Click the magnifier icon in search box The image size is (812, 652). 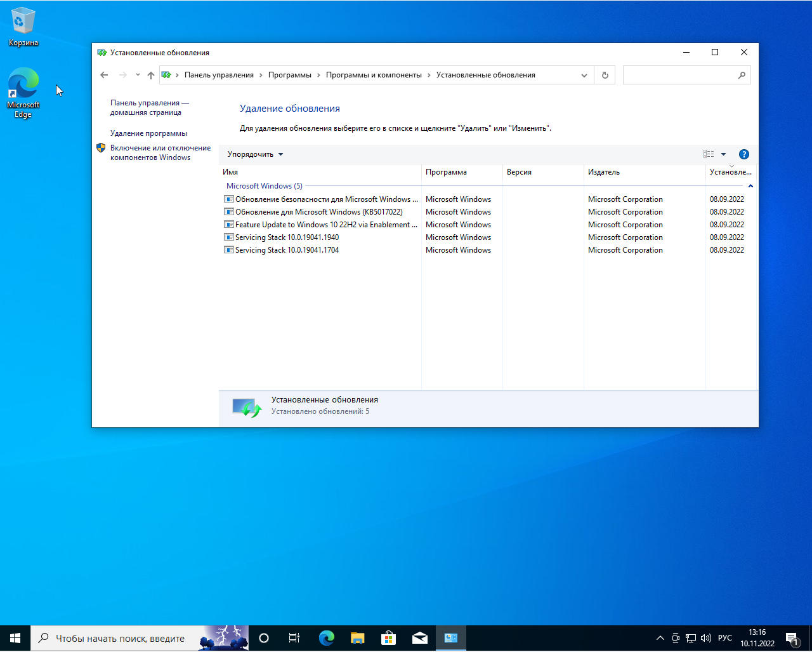[742, 75]
